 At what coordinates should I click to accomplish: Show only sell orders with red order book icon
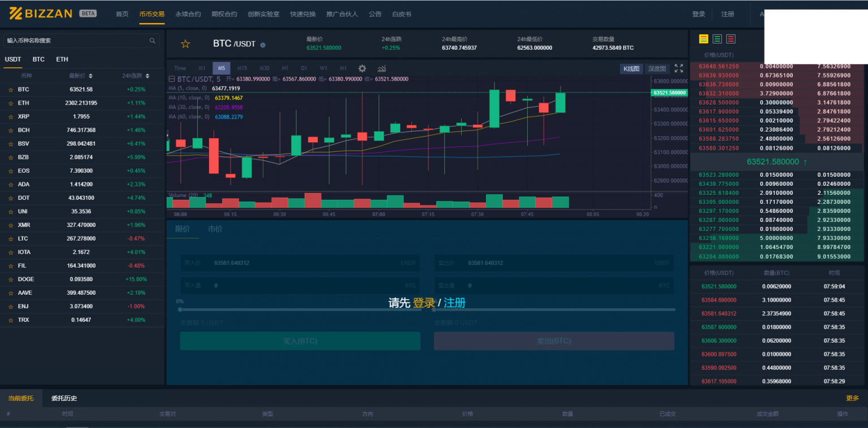point(731,39)
